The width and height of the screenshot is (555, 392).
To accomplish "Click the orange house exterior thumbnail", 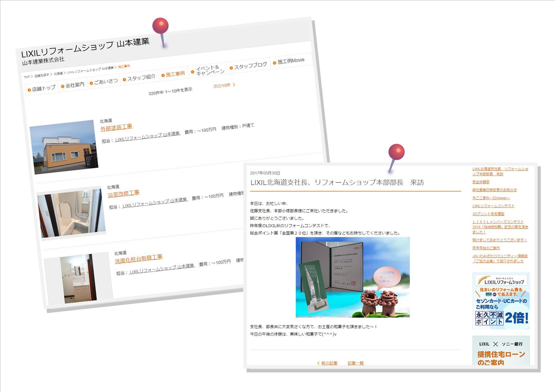I will point(64,147).
